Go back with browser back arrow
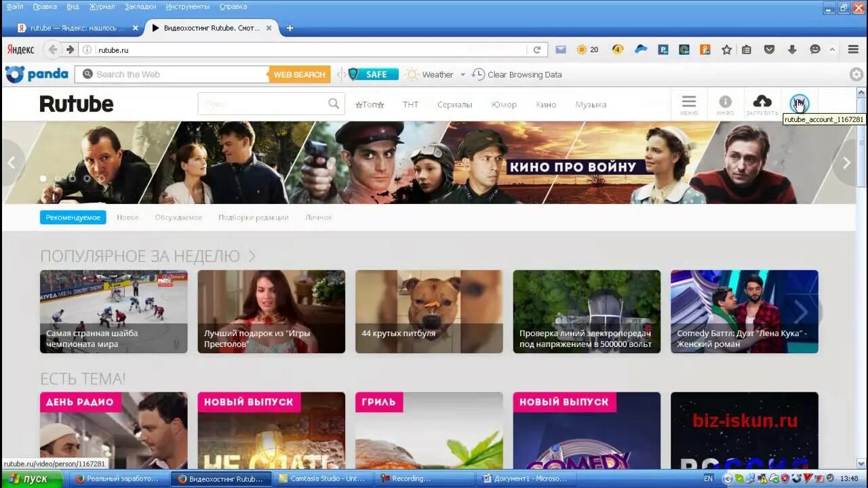 (53, 49)
